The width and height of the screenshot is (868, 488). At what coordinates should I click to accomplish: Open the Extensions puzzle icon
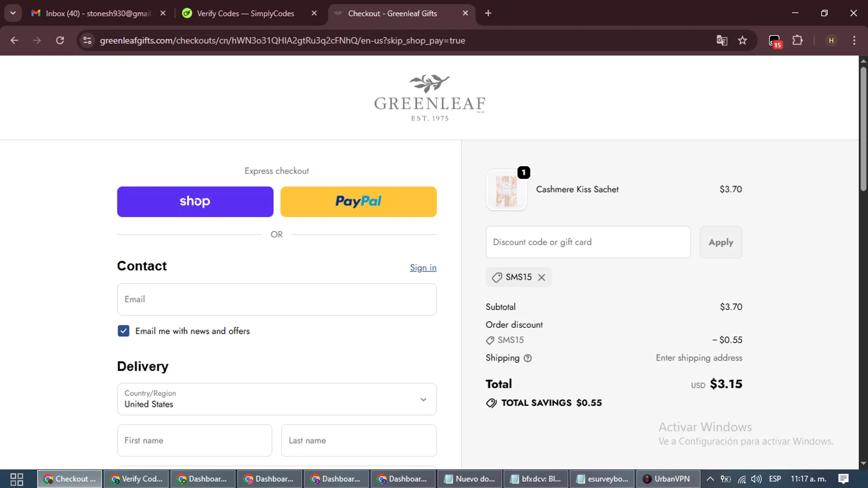[797, 41]
